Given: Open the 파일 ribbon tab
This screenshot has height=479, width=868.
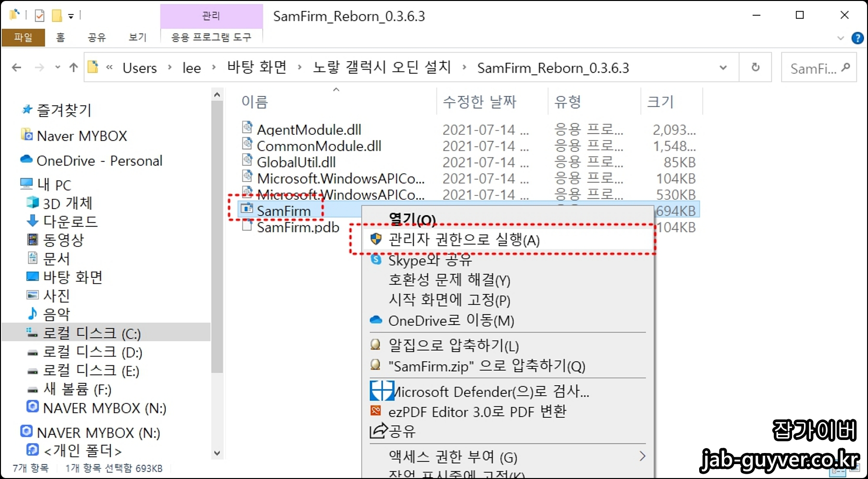Looking at the screenshot, I should 23,37.
